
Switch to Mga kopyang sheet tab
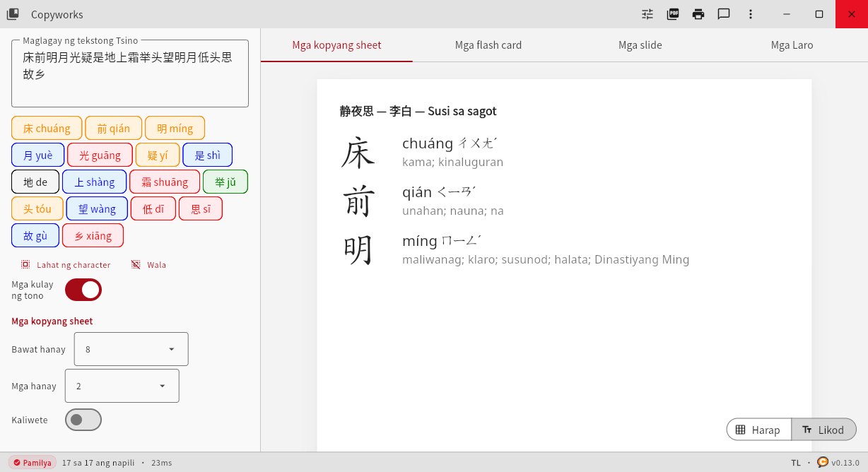336,45
